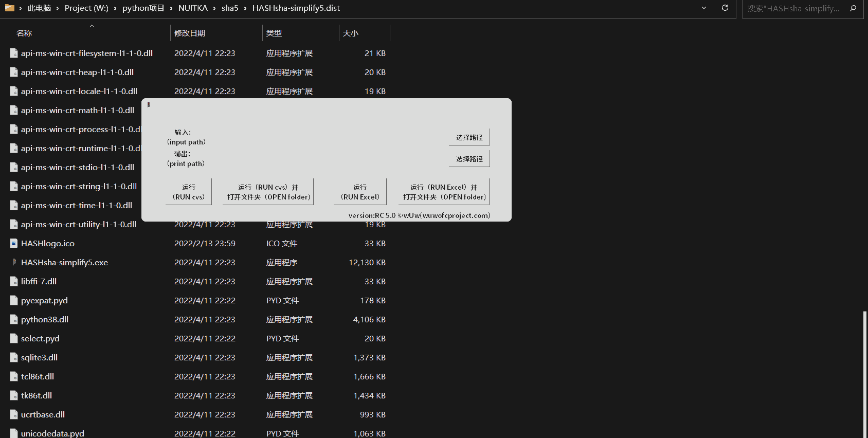868x438 pixels.
Task: Click the search magnifier icon
Action: click(x=853, y=8)
